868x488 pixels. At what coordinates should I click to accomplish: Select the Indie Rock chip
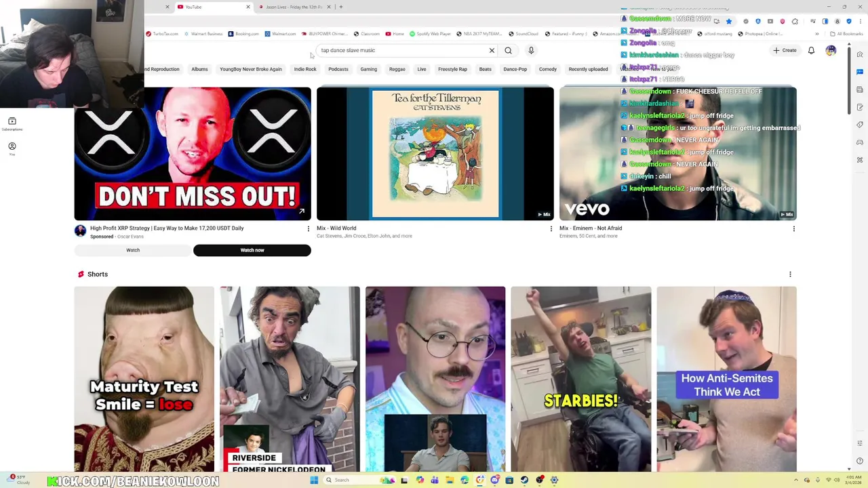(x=305, y=69)
